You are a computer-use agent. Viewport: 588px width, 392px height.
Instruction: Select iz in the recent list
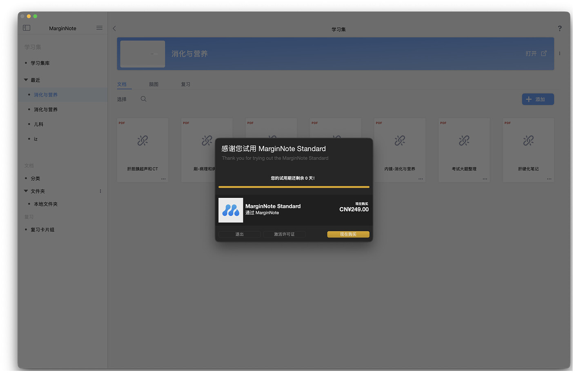tap(36, 139)
